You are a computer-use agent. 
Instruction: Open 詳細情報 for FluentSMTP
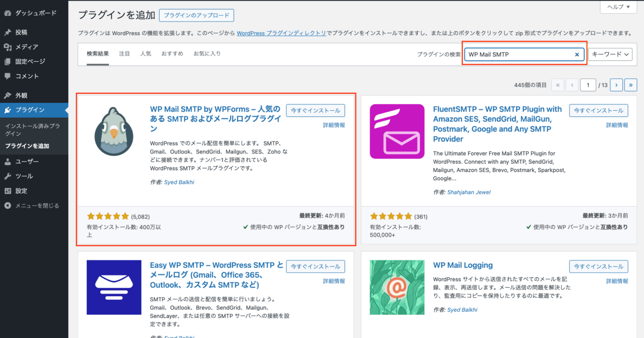[x=617, y=125]
